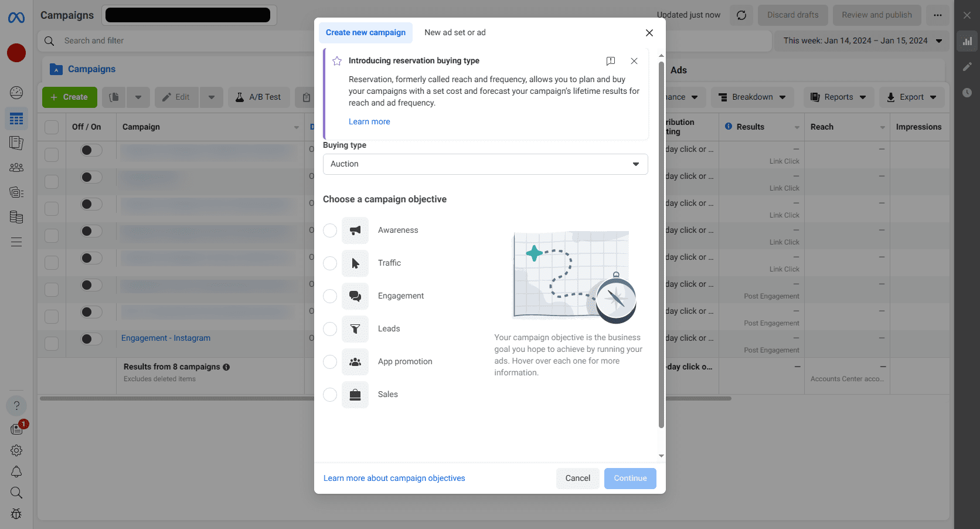The height and width of the screenshot is (529, 980).
Task: Toggle on the Engagement - Instagram campaign
Action: [x=90, y=338]
